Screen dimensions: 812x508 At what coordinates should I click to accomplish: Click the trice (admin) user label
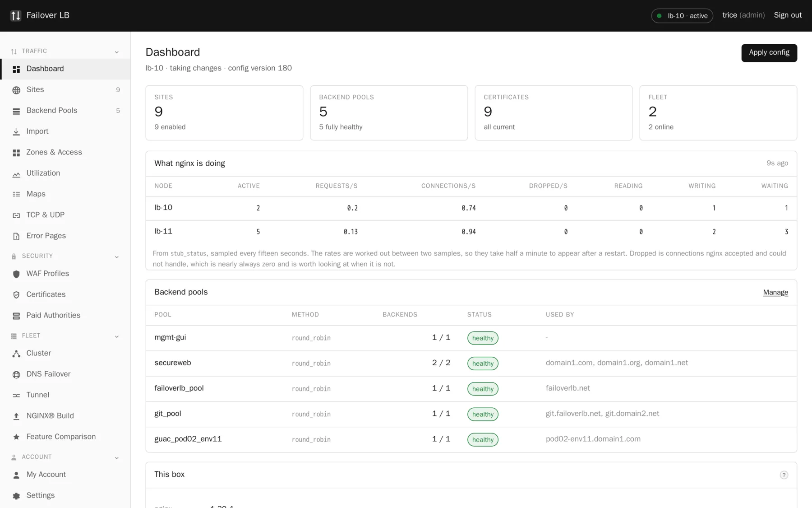click(x=743, y=15)
